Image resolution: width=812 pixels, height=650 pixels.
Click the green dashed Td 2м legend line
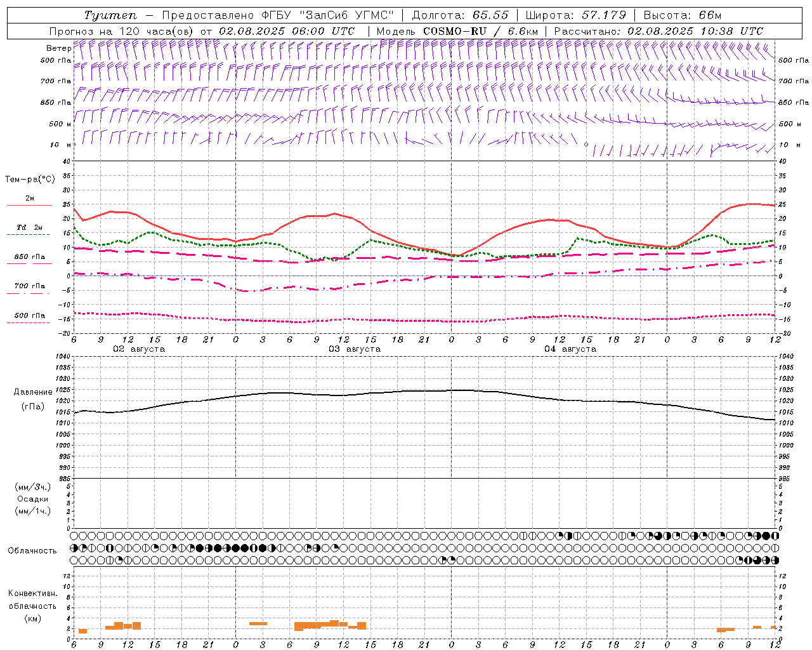(28, 234)
